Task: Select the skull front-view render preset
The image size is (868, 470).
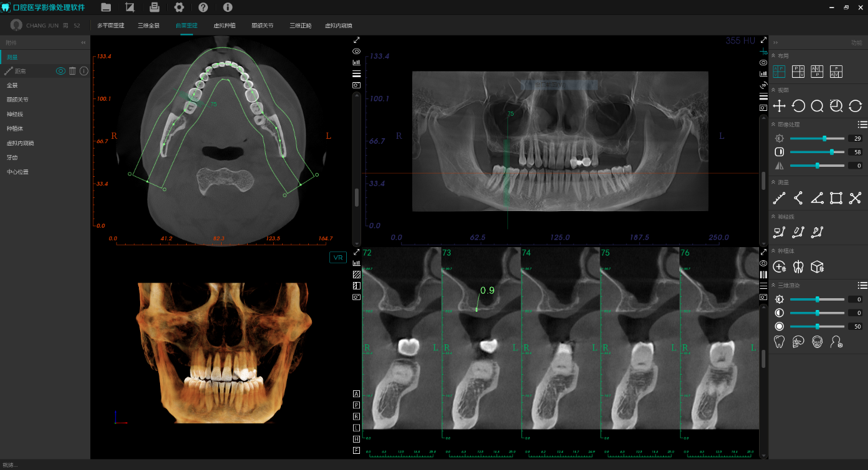Action: click(x=817, y=341)
